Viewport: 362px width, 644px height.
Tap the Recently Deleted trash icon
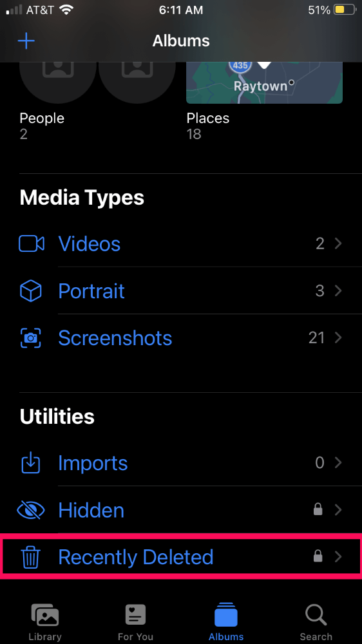31,557
